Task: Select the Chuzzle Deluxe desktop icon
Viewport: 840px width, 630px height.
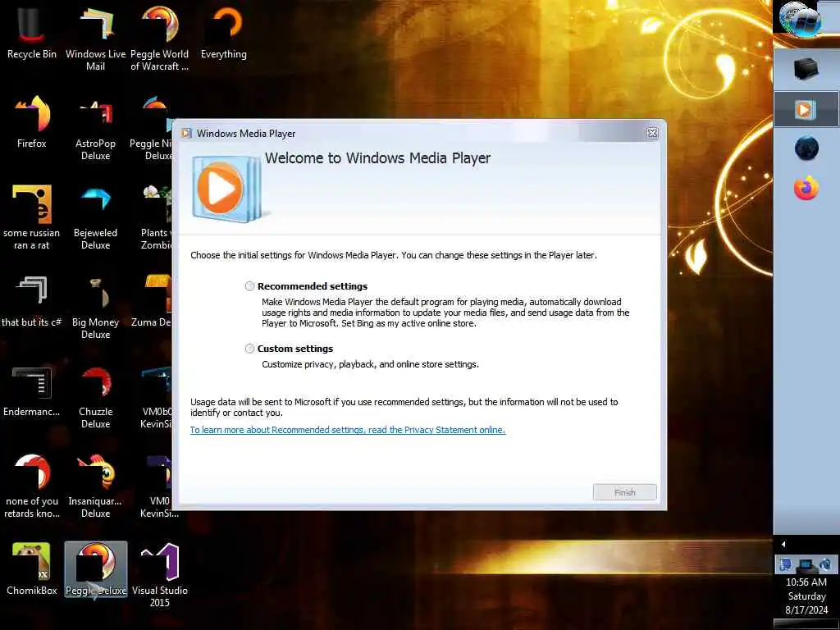Action: pyautogui.click(x=95, y=398)
